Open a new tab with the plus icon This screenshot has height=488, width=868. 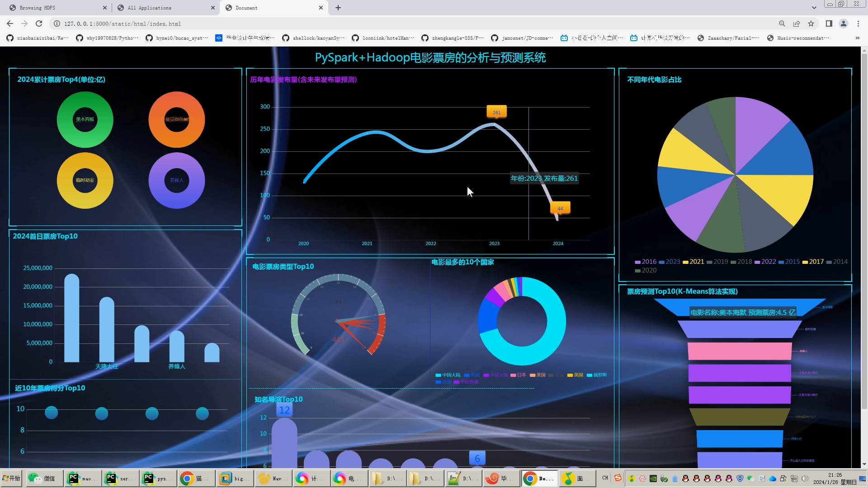pyautogui.click(x=338, y=8)
